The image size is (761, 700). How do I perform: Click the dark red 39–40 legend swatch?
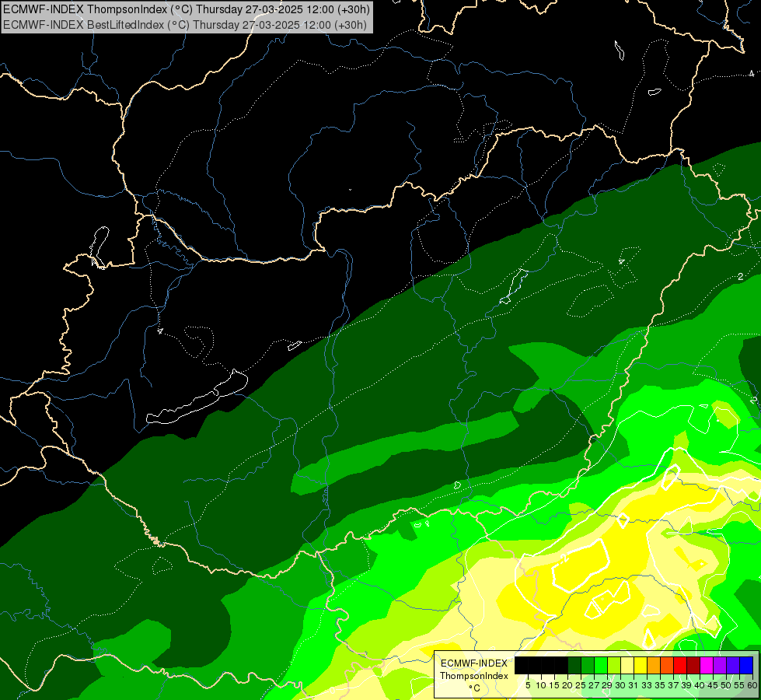[x=693, y=665]
